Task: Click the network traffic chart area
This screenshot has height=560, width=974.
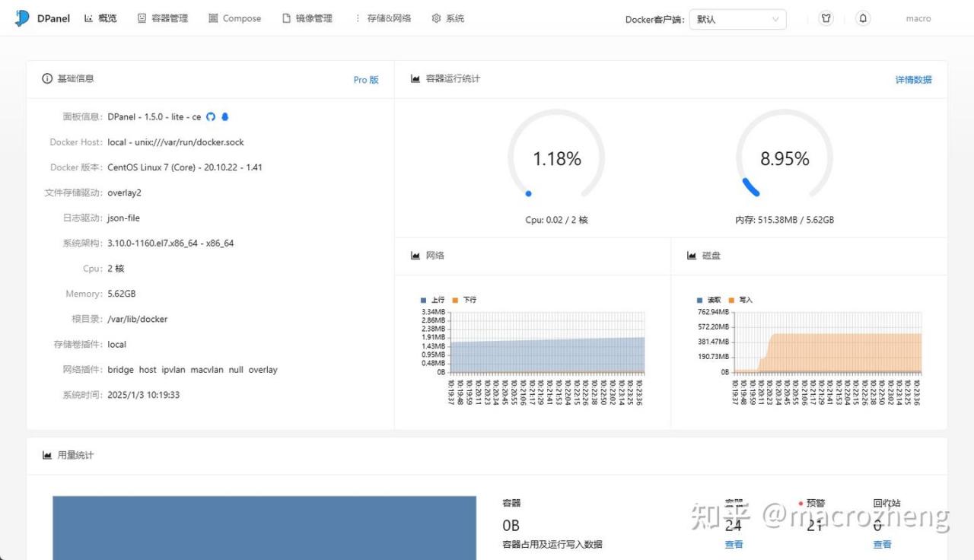Action: click(546, 342)
